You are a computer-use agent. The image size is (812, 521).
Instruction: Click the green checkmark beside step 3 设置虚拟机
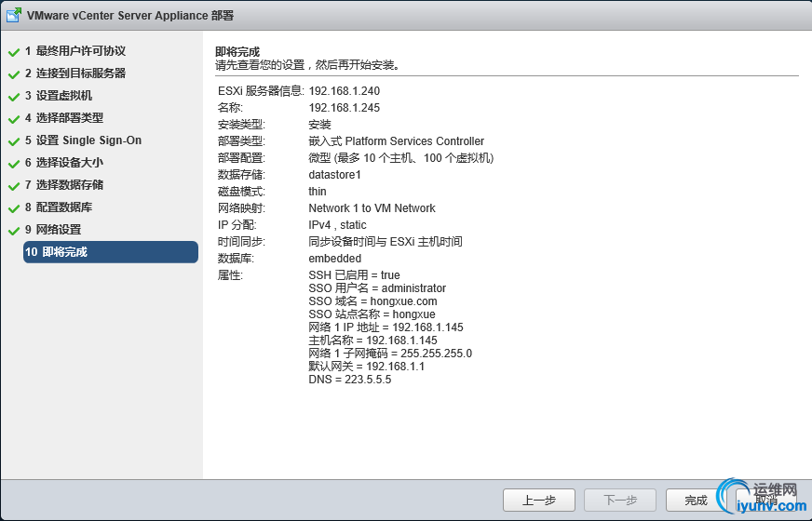coord(14,98)
